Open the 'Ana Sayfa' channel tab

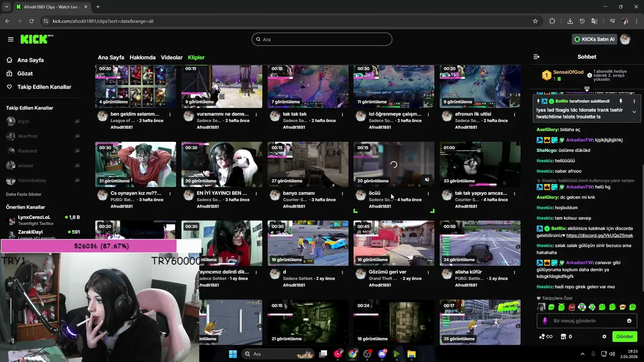111,57
